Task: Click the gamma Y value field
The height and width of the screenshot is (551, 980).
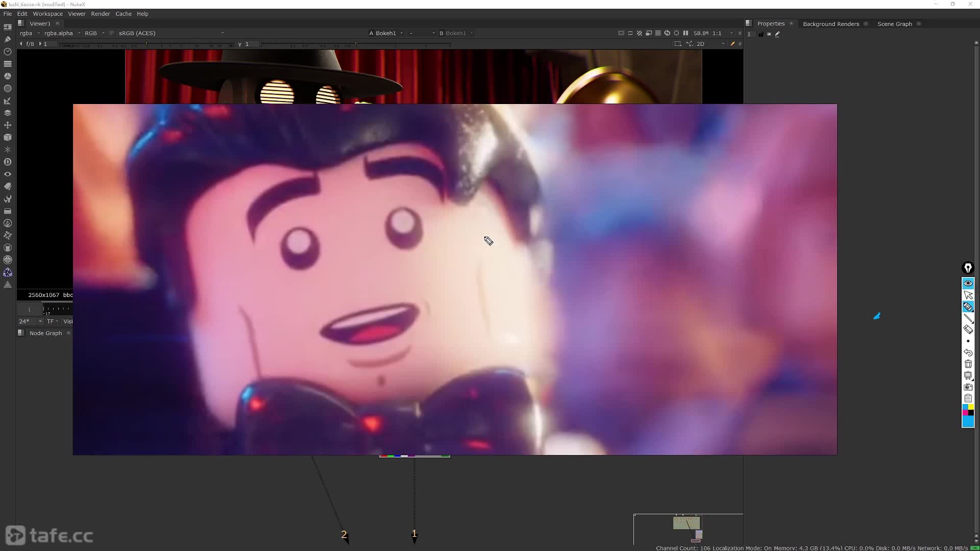Action: pyautogui.click(x=252, y=44)
